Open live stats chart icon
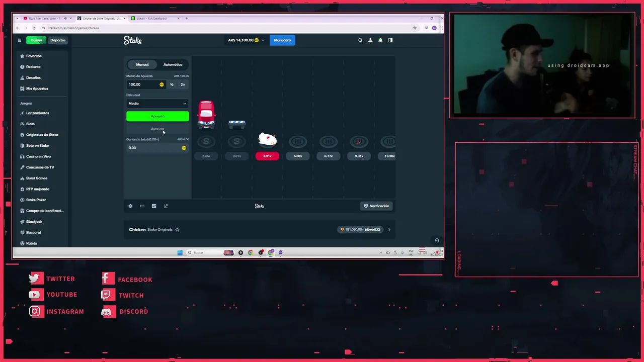 (x=154, y=206)
